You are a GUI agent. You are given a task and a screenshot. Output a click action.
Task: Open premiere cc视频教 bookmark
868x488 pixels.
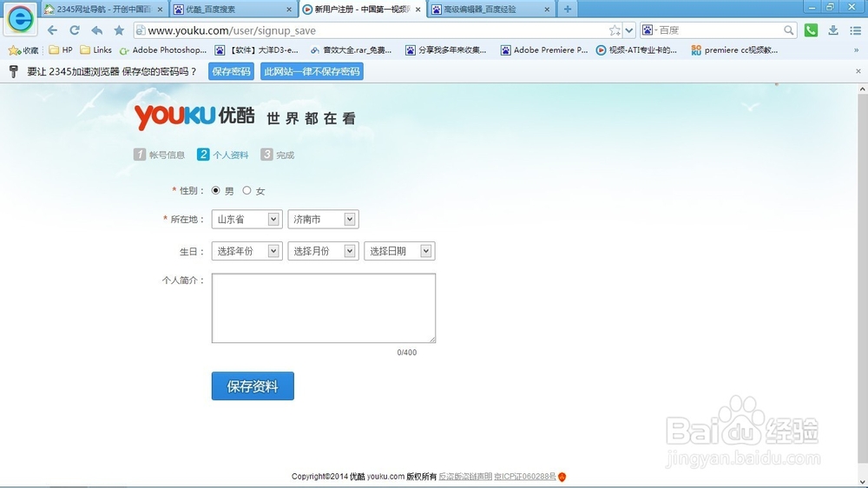(x=734, y=49)
